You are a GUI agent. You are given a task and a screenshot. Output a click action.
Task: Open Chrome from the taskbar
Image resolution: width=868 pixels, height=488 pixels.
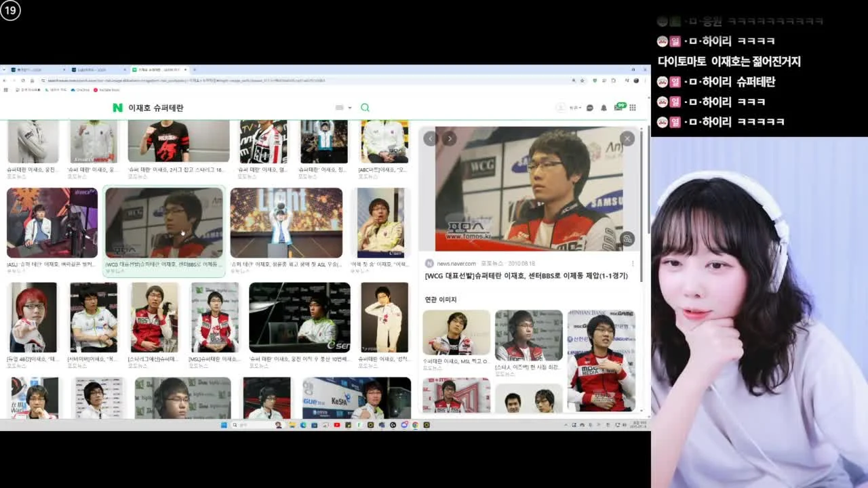click(415, 425)
